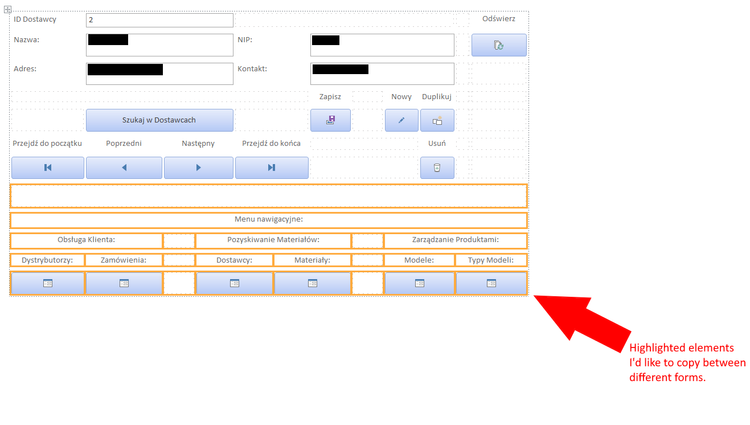Select the Pozyskiwanie Materiałów label
Screen dimensions: 750x425
point(273,240)
